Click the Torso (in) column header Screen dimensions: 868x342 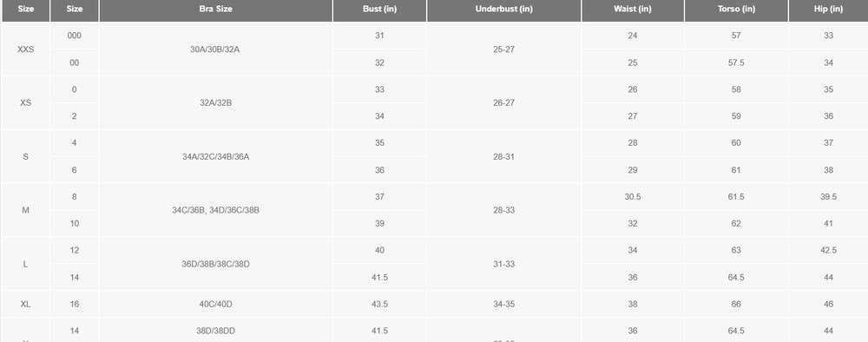736,10
